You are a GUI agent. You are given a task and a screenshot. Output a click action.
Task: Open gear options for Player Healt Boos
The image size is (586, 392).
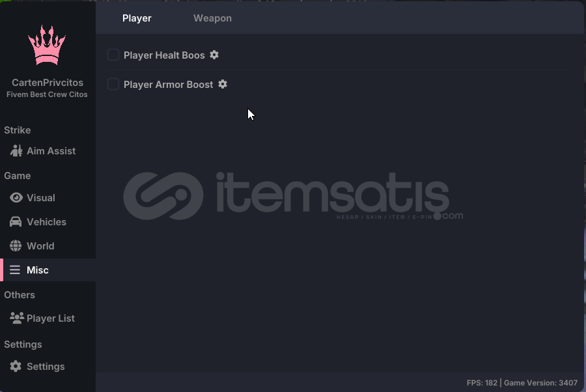(x=214, y=55)
